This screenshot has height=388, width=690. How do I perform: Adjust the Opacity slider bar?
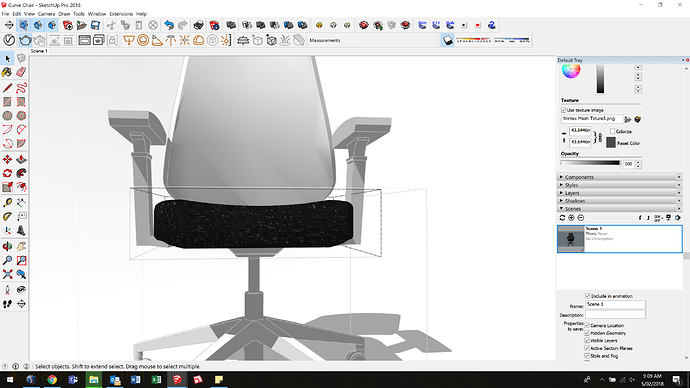(590, 163)
